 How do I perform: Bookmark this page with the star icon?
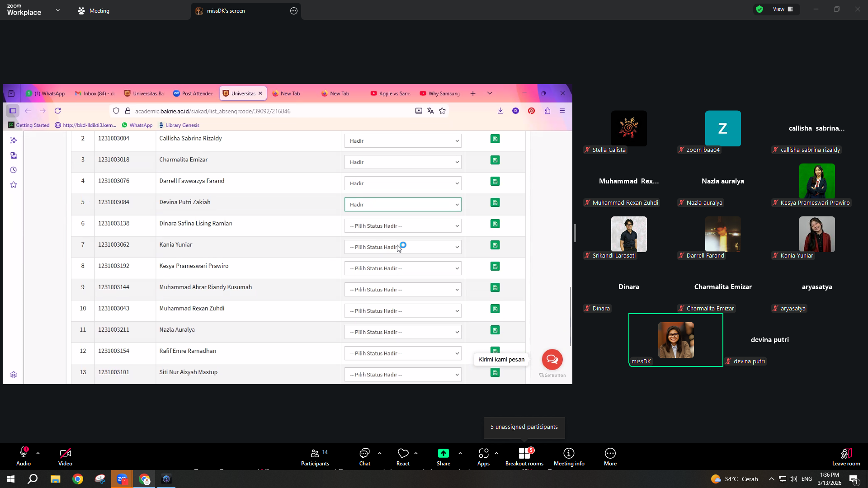click(x=442, y=111)
